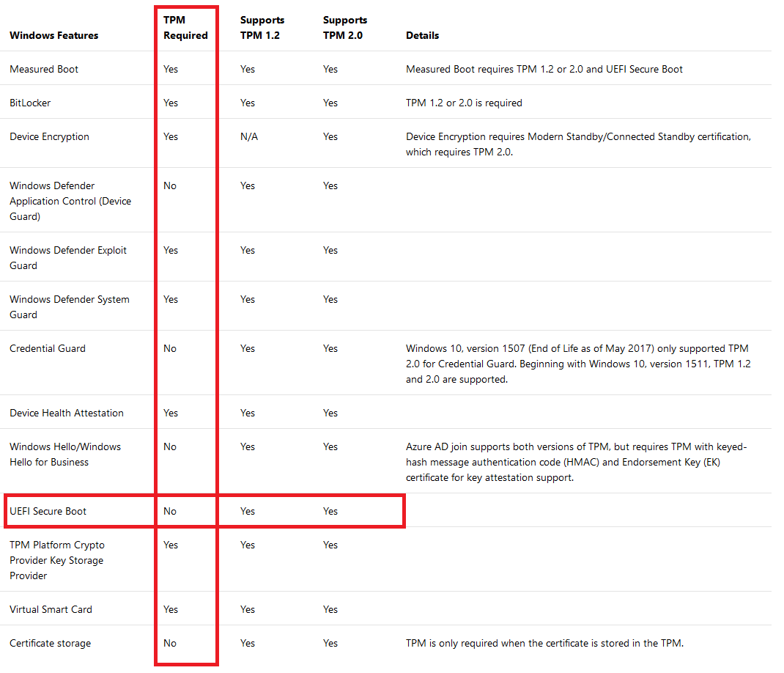Click Device Encryption Modern Standby details text
Image resolution: width=784 pixels, height=673 pixels.
579,144
